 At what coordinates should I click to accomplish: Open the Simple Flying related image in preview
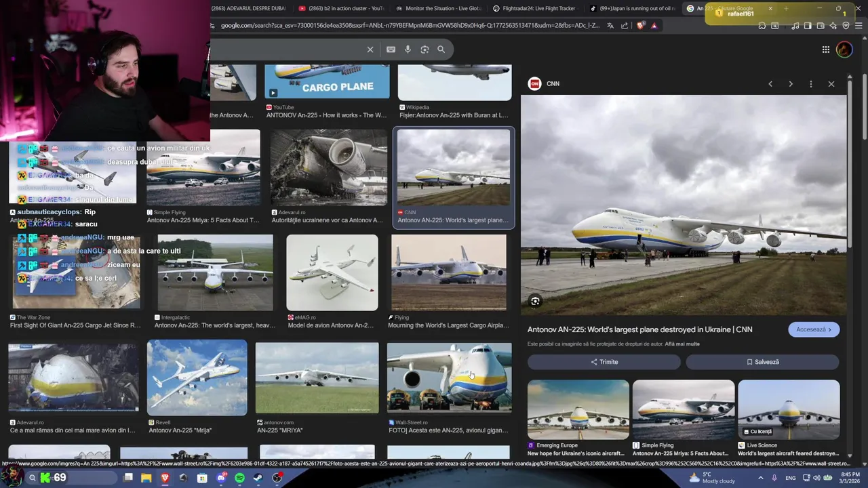tap(684, 419)
